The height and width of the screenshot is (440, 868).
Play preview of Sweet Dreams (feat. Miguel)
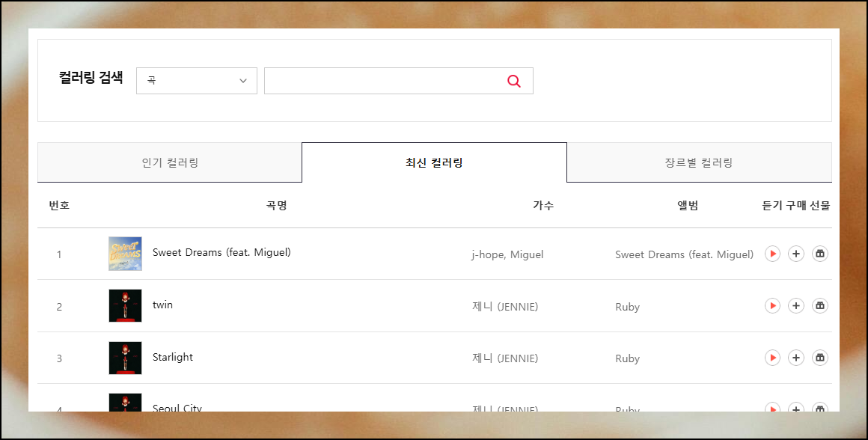coord(772,254)
